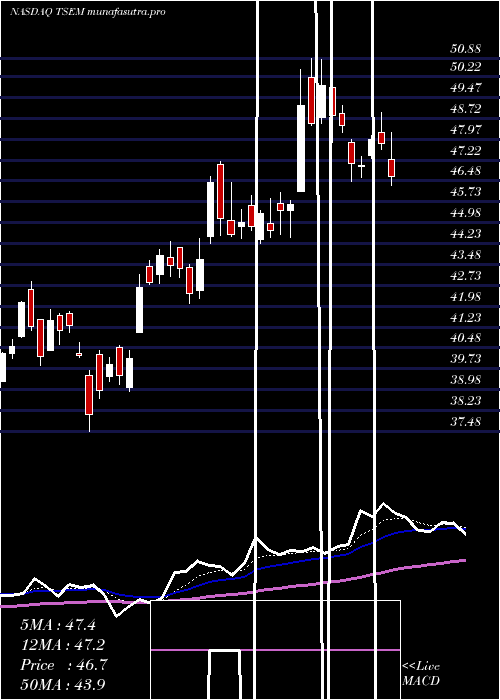Viewport: 500px width, 700px height.
Task: Click the Price : 46.7 readout
Action: [63, 665]
